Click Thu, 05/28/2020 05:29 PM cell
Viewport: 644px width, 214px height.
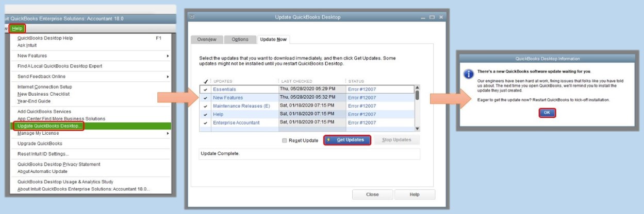click(307, 90)
